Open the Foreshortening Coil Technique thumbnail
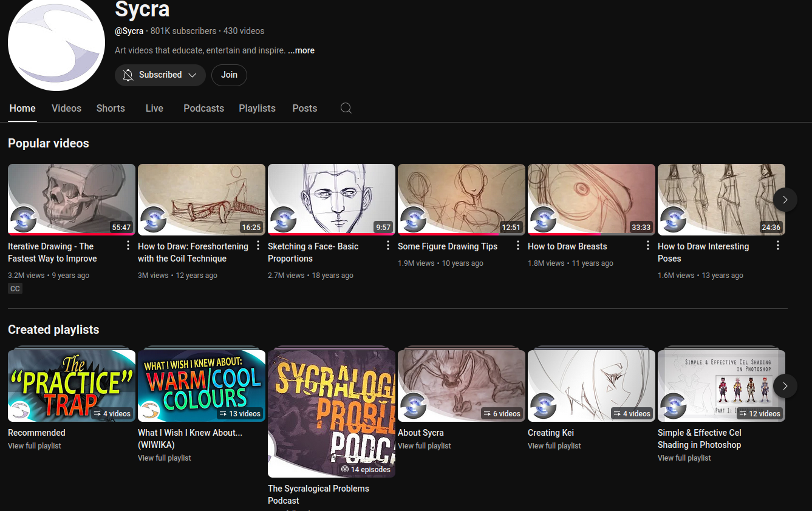 point(202,199)
